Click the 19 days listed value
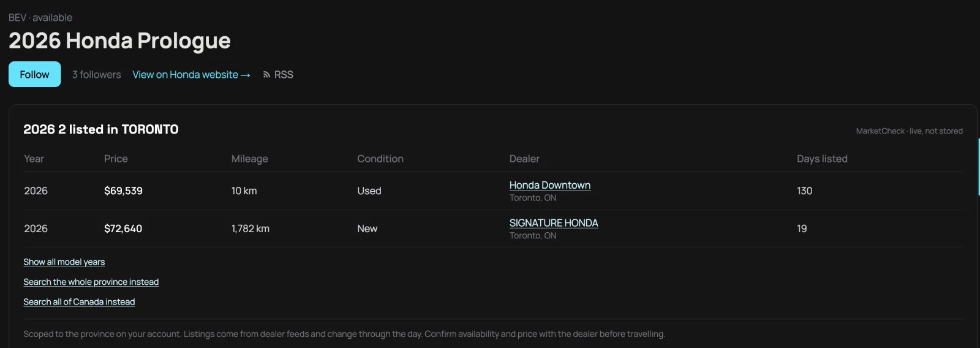Image resolution: width=980 pixels, height=348 pixels. (802, 229)
